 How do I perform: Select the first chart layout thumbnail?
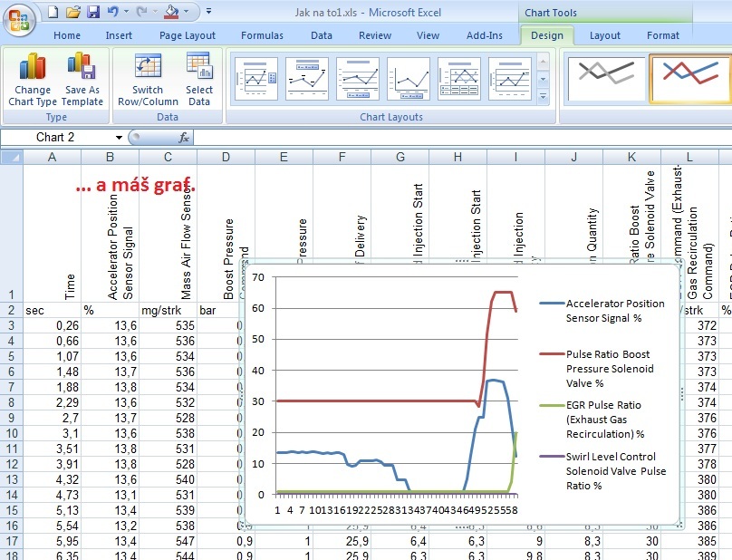tap(256, 79)
